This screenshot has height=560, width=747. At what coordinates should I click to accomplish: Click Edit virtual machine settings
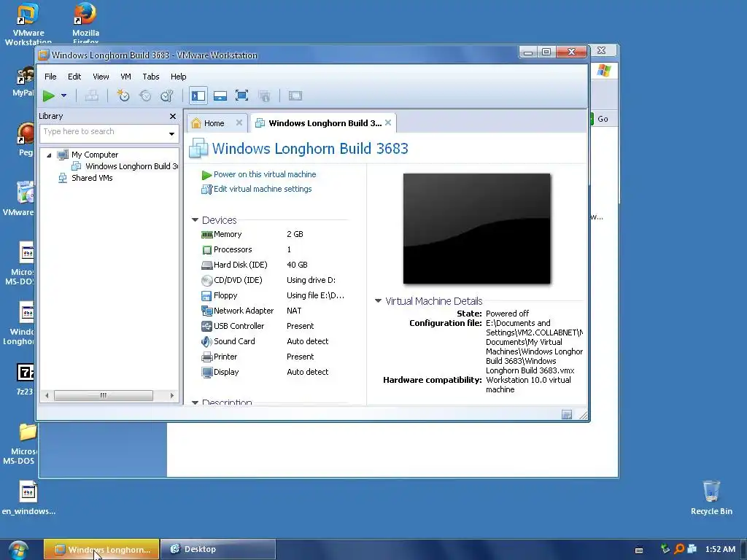pos(263,189)
